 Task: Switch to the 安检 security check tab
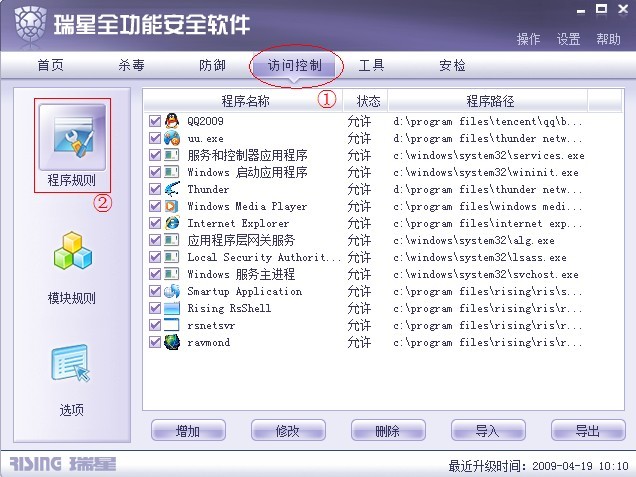[x=452, y=65]
